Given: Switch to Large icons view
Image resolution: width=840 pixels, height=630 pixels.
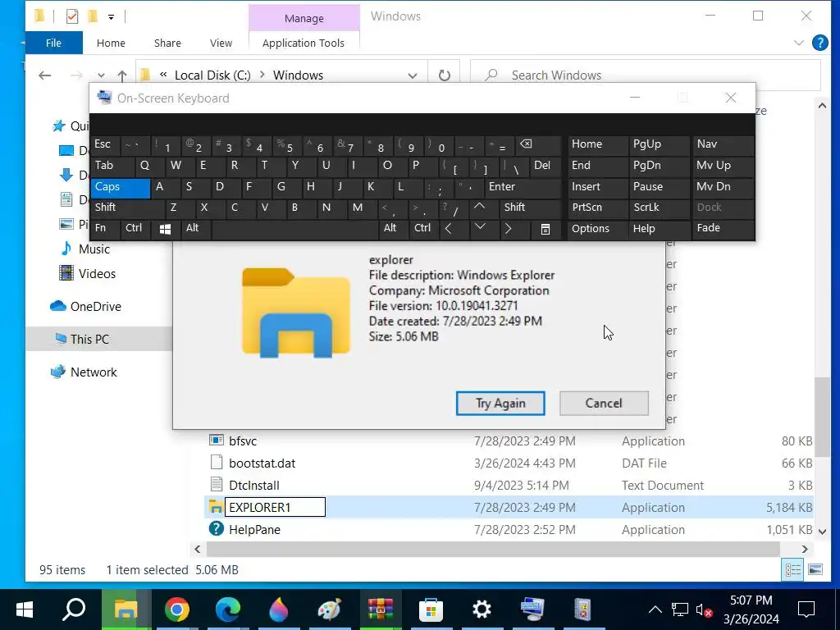Looking at the screenshot, I should (x=815, y=570).
